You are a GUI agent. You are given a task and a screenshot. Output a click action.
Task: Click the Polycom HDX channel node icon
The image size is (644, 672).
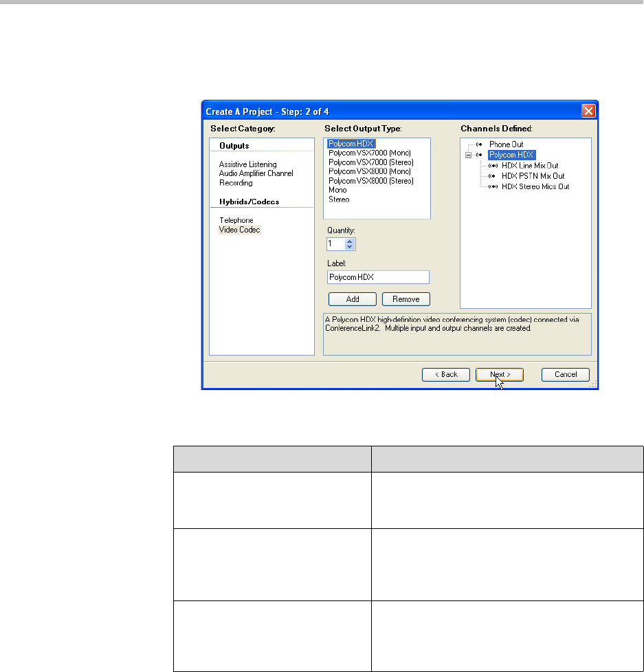pyautogui.click(x=480, y=155)
